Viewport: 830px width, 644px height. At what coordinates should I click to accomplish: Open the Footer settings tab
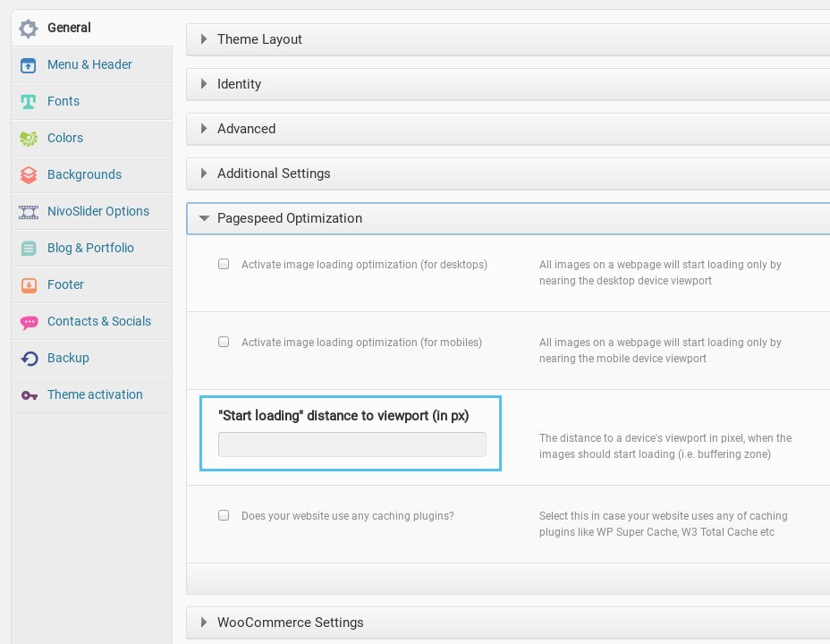tap(65, 284)
